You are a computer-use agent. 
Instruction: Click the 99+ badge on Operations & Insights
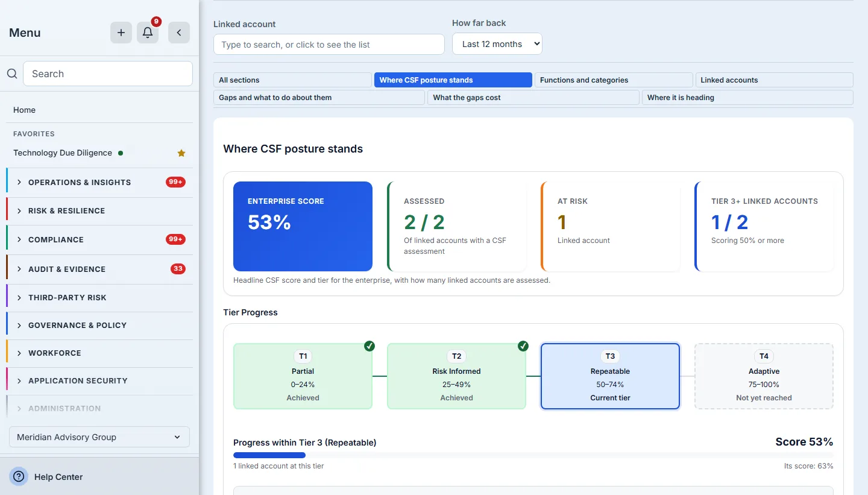pyautogui.click(x=175, y=182)
